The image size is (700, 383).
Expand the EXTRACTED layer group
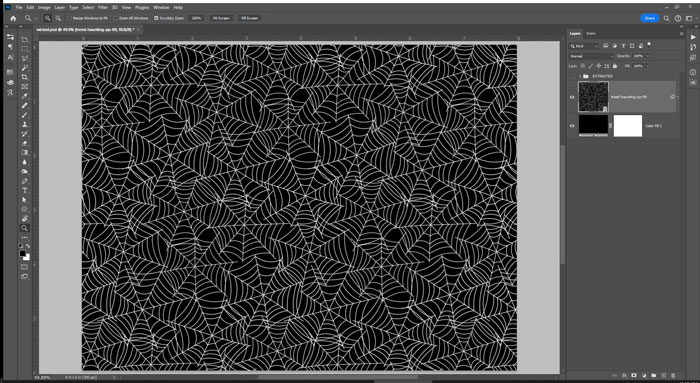coord(579,76)
